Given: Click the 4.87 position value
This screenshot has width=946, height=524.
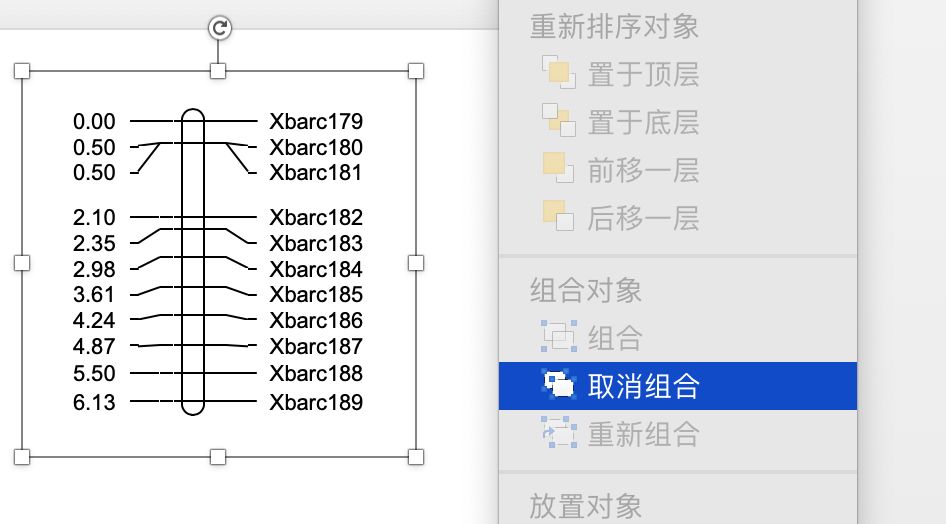Looking at the screenshot, I should (x=94, y=346).
